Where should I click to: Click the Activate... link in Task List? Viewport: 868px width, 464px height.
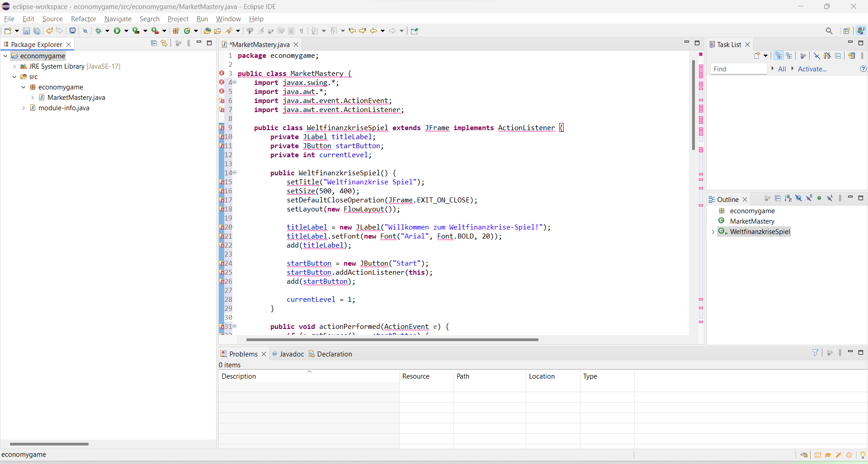[x=811, y=69]
